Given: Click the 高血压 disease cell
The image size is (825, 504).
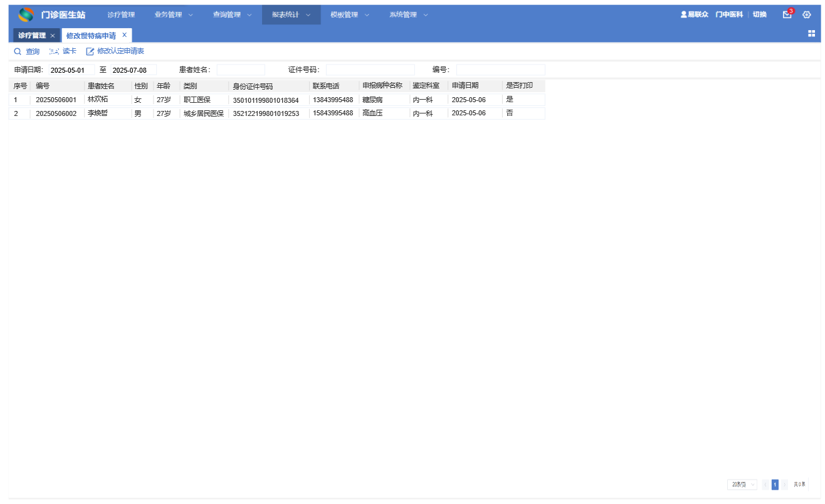Looking at the screenshot, I should coord(372,113).
